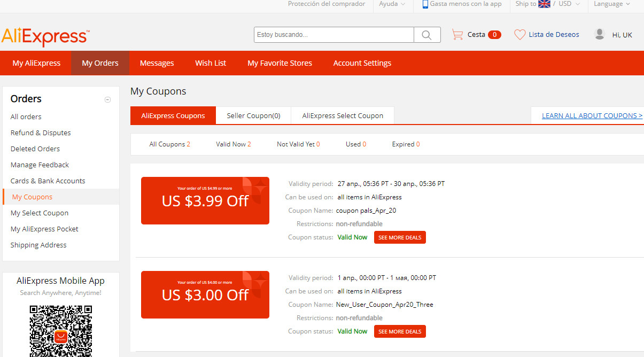Go to Messages in navigation bar
This screenshot has width=644, height=357.
157,63
